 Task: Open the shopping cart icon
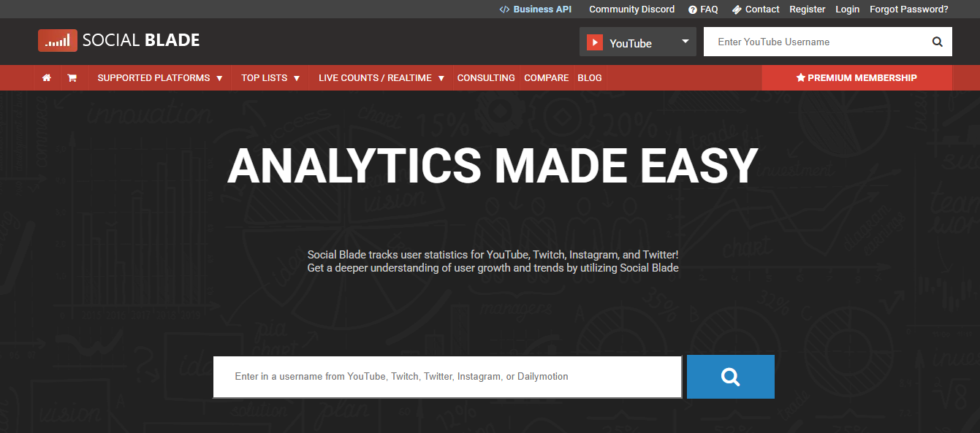tap(72, 77)
